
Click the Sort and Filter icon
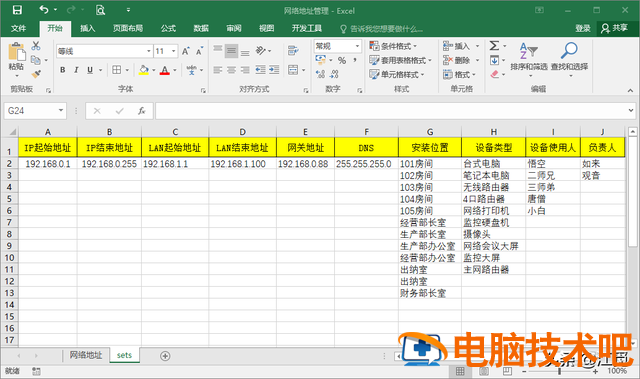point(528,51)
